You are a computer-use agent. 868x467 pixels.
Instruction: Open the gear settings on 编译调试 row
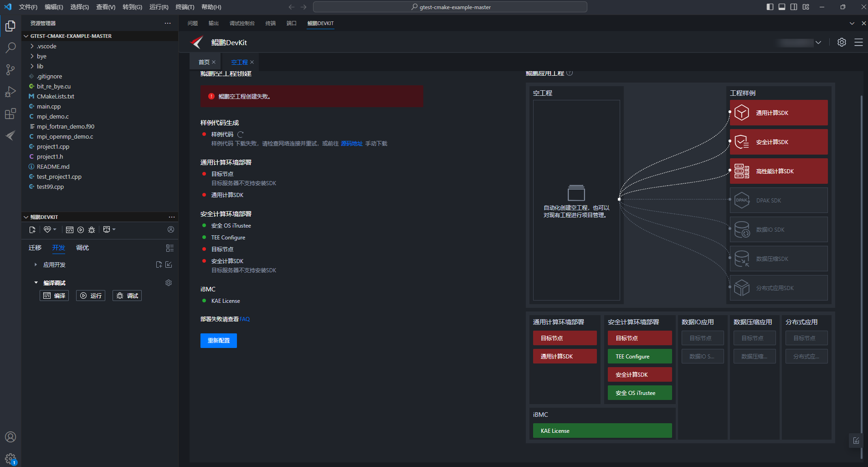(x=169, y=283)
